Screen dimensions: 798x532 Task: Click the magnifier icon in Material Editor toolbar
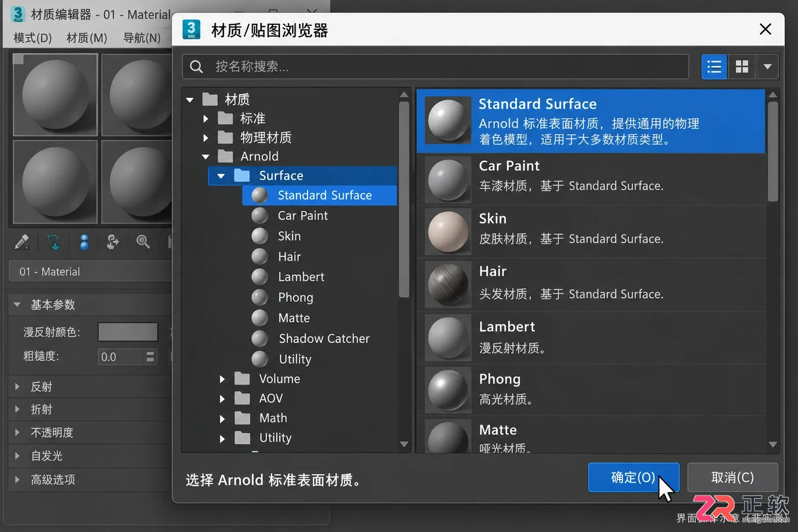coord(143,242)
